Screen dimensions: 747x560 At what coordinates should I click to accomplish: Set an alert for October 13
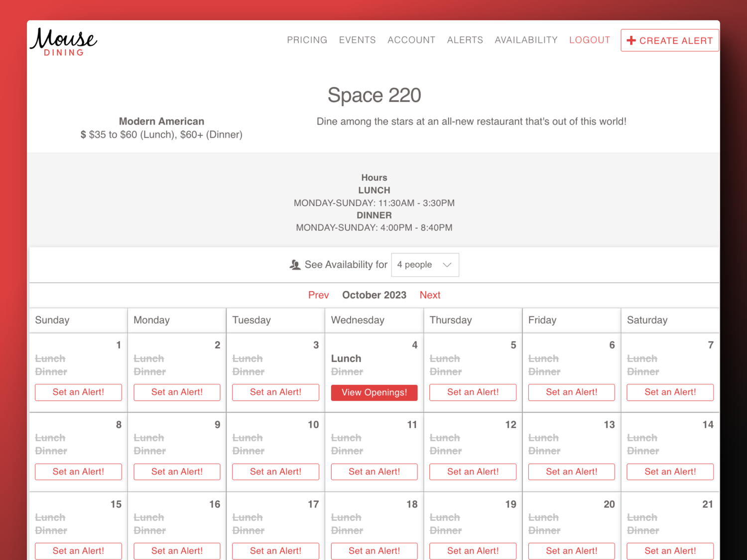(x=571, y=472)
